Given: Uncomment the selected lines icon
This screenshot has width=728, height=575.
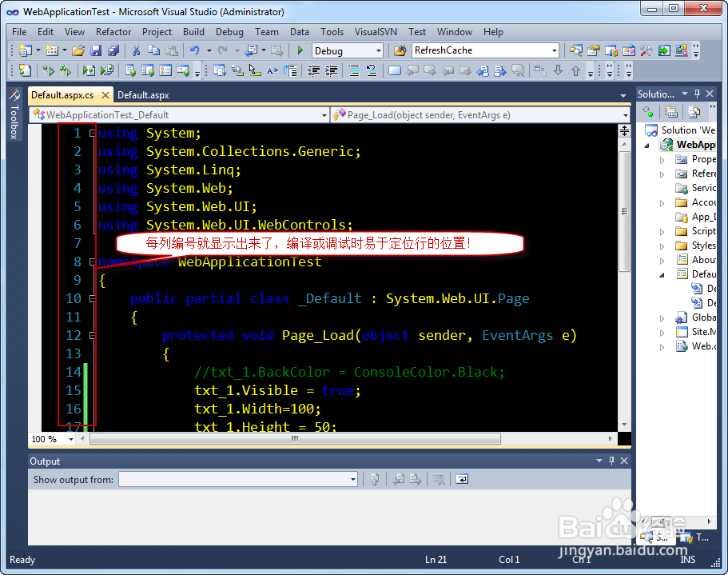Looking at the screenshot, I should coord(372,70).
